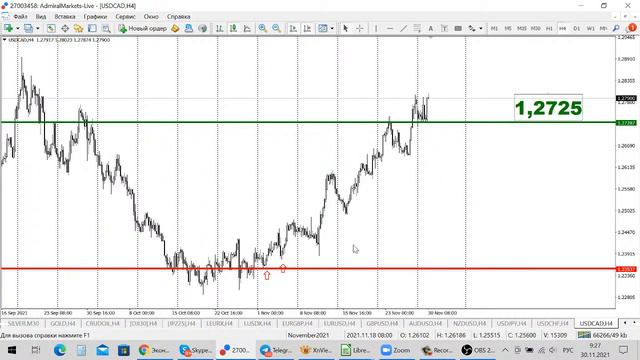Viewport: 640px width, 360px height.
Task: Click the rectangle shape tool icon
Action: click(458, 28)
